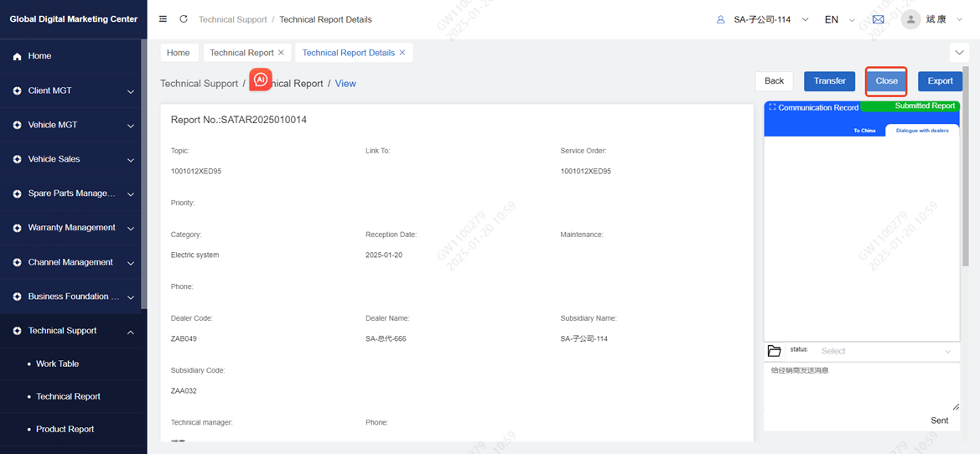
Task: Expand the Client MGT sidebar menu
Action: pyautogui.click(x=73, y=90)
